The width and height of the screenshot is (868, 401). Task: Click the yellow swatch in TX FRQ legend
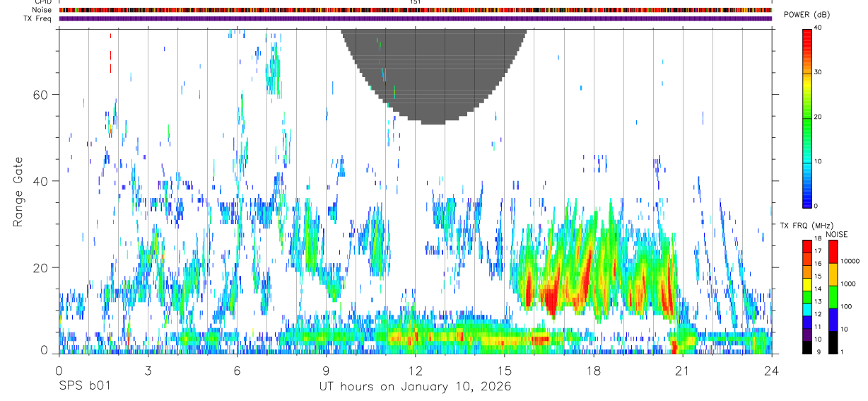tap(807, 284)
